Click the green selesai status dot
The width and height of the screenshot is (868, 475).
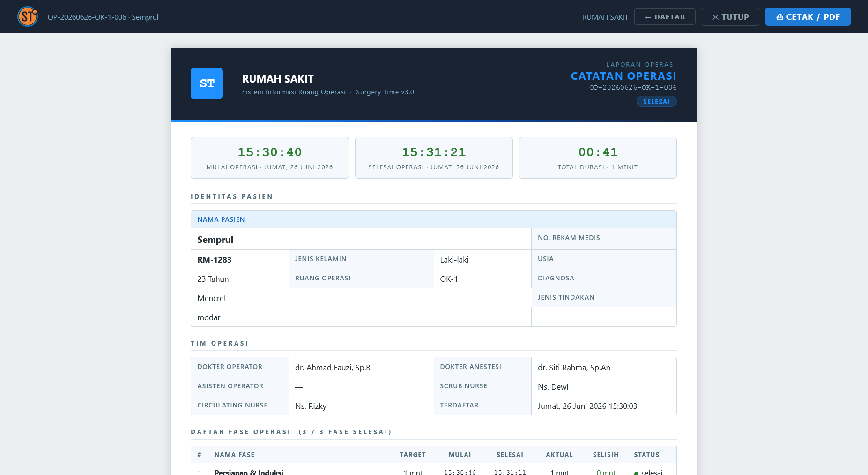636,473
